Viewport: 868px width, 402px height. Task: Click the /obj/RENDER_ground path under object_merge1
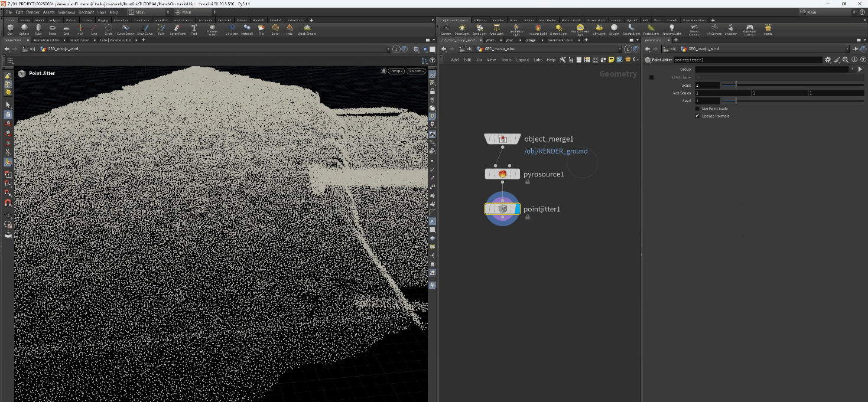tap(555, 151)
